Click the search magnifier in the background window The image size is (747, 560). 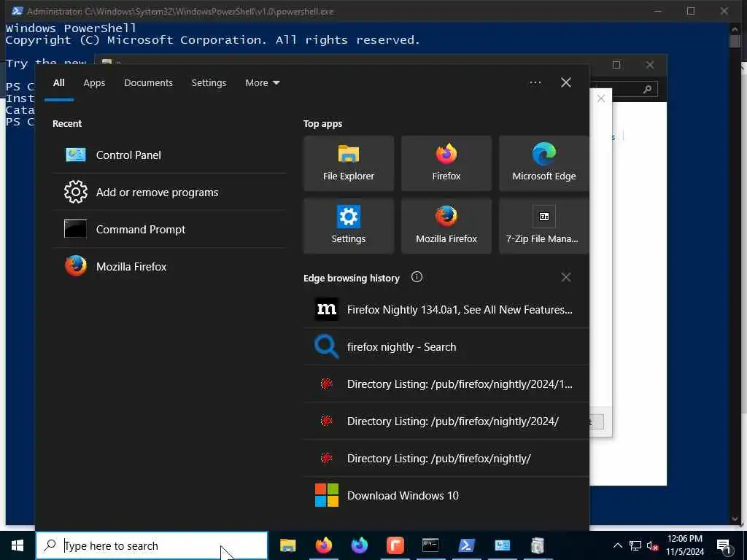648,89
